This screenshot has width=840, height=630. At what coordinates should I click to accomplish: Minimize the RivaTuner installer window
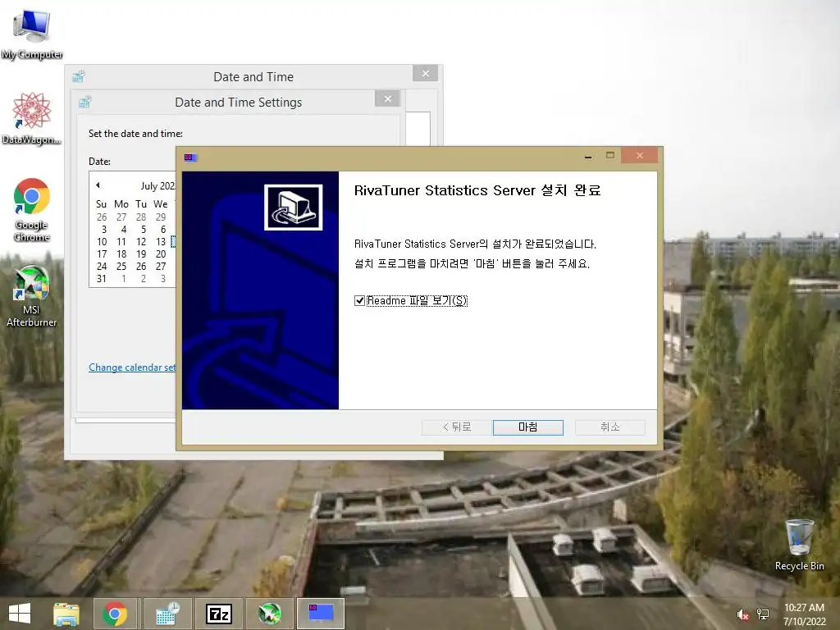(588, 156)
